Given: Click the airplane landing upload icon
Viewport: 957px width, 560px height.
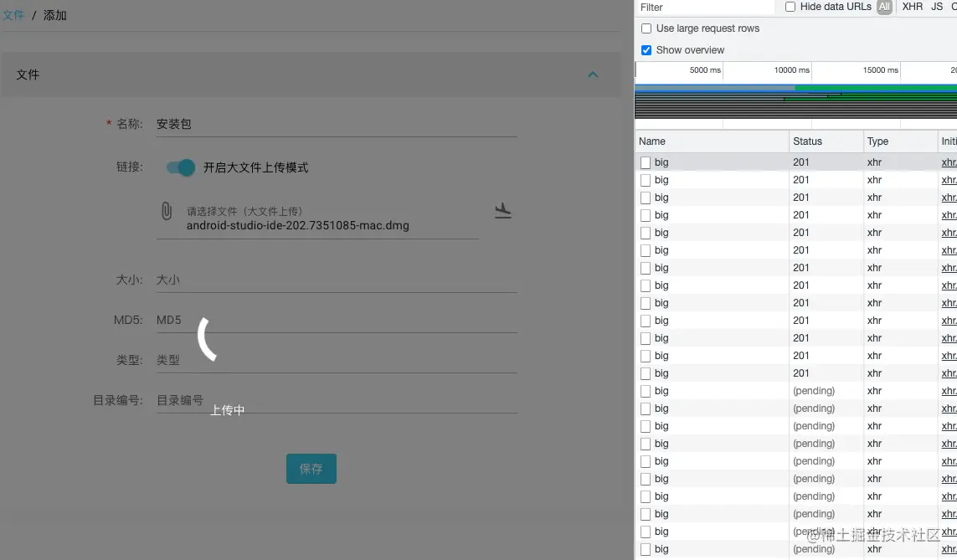Looking at the screenshot, I should pos(503,210).
